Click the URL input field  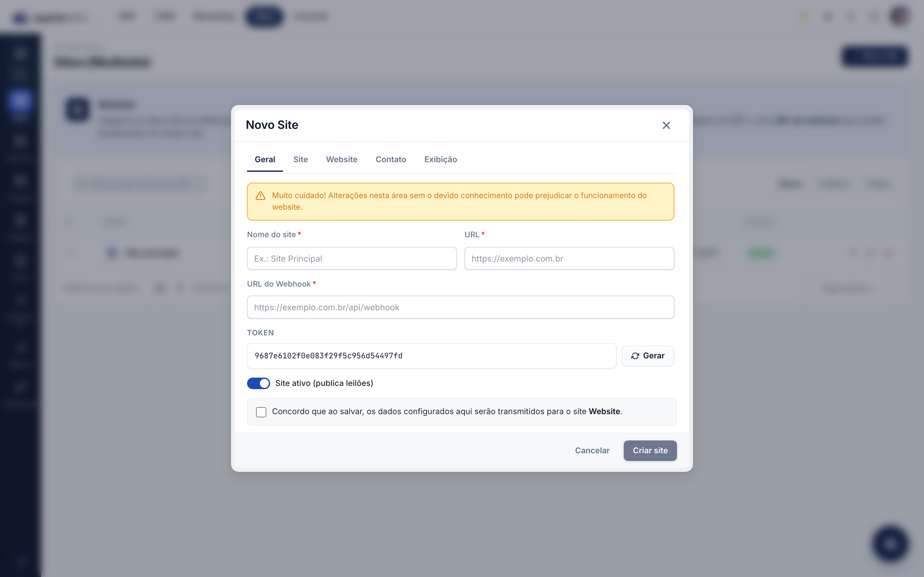coord(569,258)
